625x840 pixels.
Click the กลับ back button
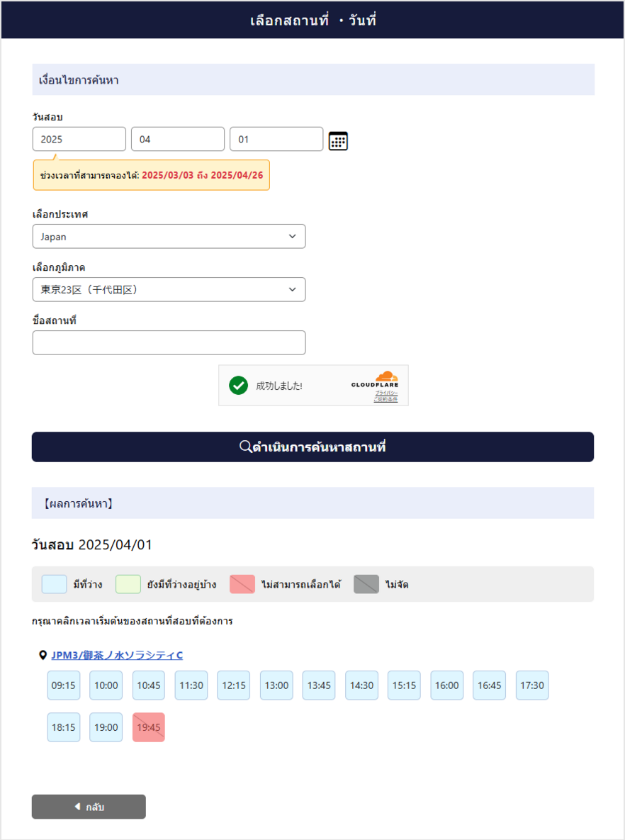click(89, 807)
